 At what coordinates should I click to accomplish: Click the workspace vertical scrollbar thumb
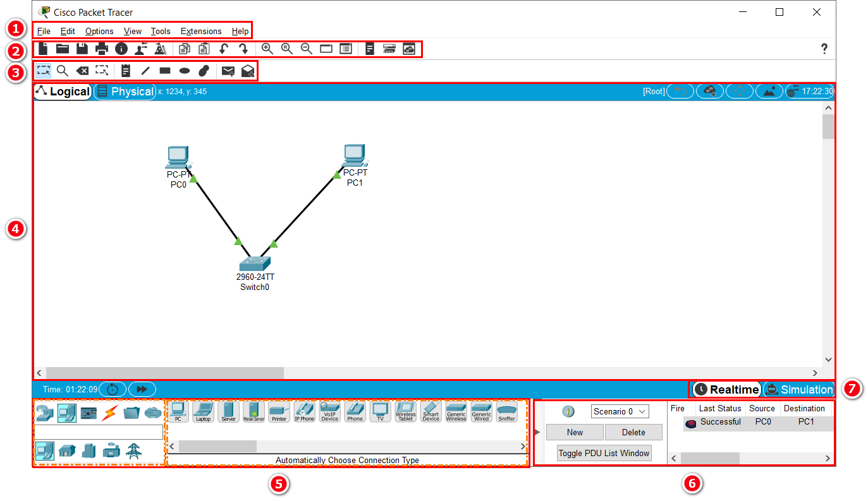828,126
